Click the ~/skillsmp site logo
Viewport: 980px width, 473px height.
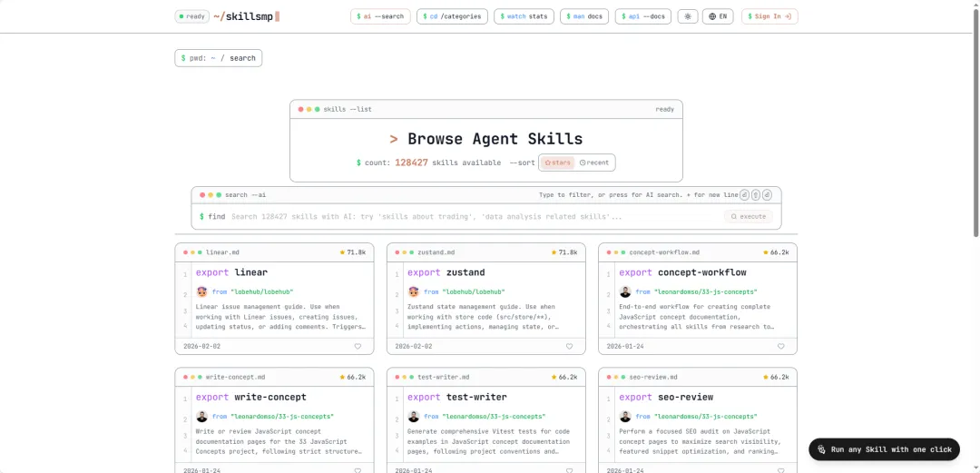[x=246, y=16]
